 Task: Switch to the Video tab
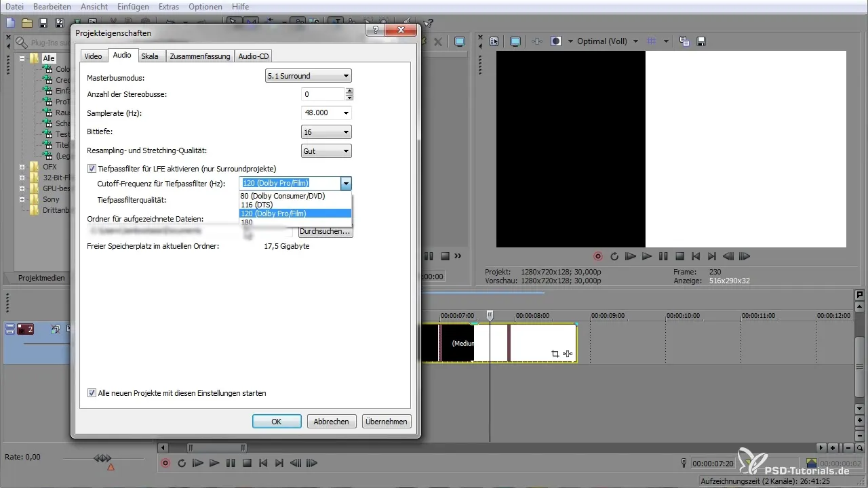click(93, 56)
